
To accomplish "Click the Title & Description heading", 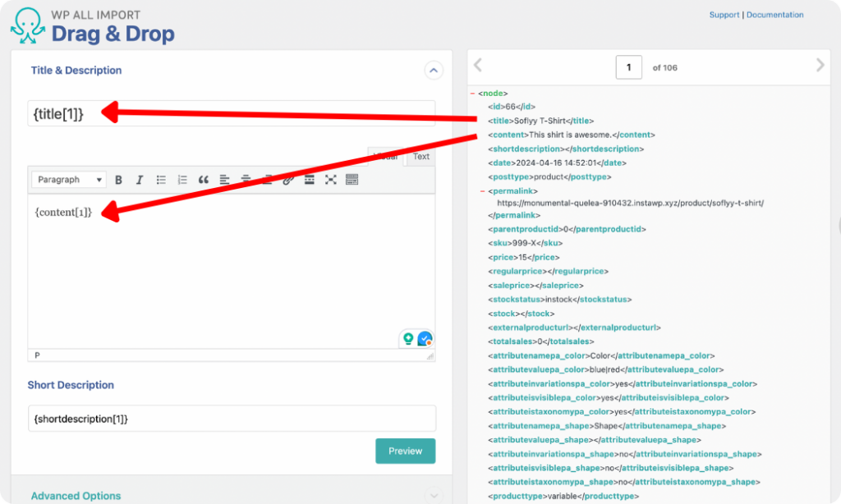I will [x=76, y=71].
